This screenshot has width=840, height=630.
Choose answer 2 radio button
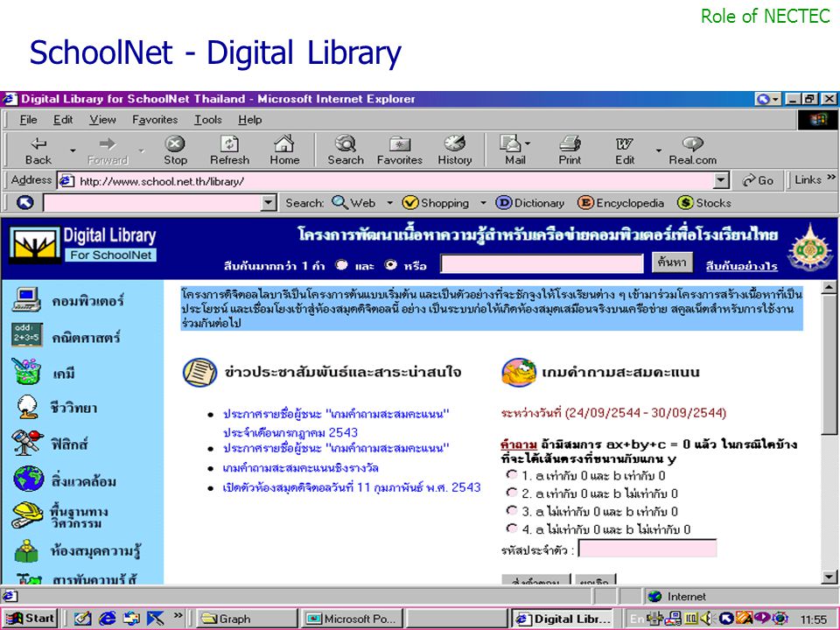tap(512, 493)
